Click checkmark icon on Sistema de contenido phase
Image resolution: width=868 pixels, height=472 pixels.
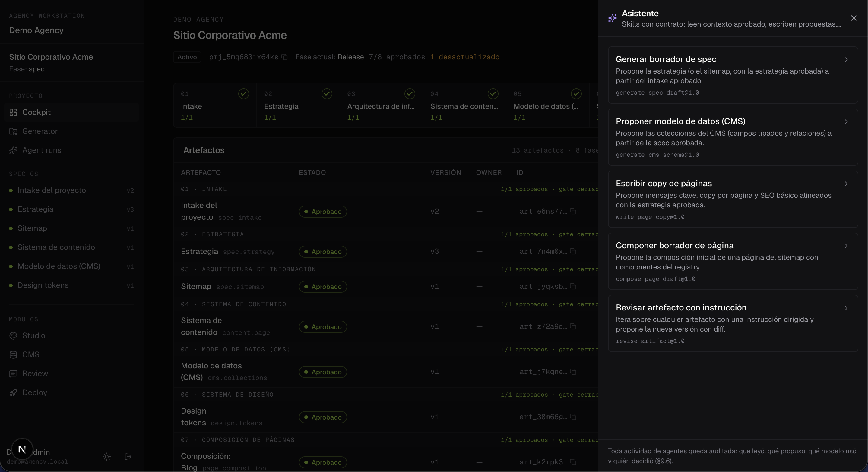tap(493, 94)
